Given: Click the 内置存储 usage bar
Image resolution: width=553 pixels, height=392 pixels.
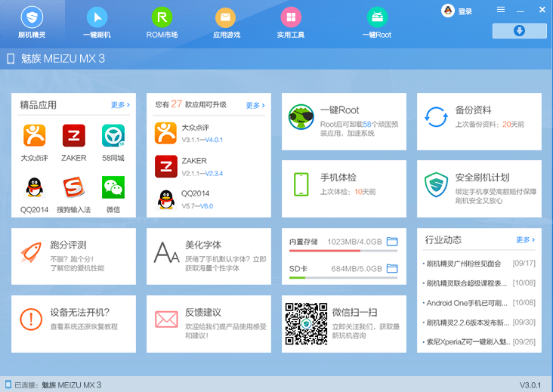Looking at the screenshot, I should (335, 250).
